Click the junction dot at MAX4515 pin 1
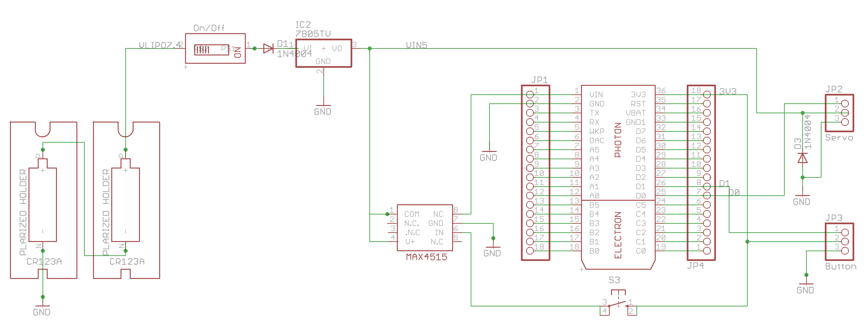Viewport: 868px width, 333px height. click(387, 214)
